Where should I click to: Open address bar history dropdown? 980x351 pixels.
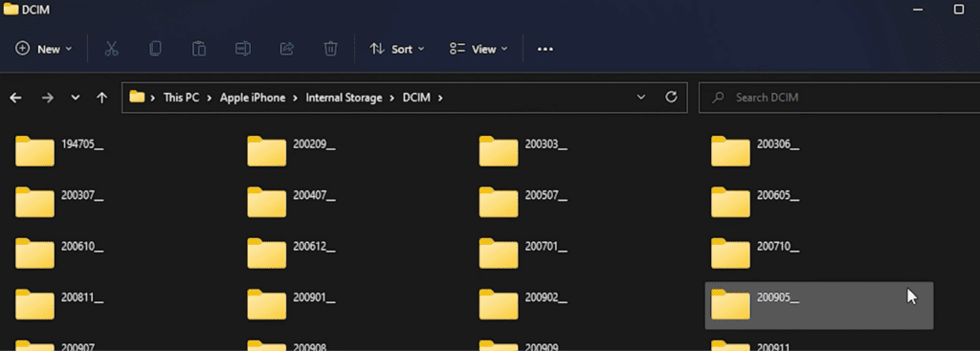640,98
